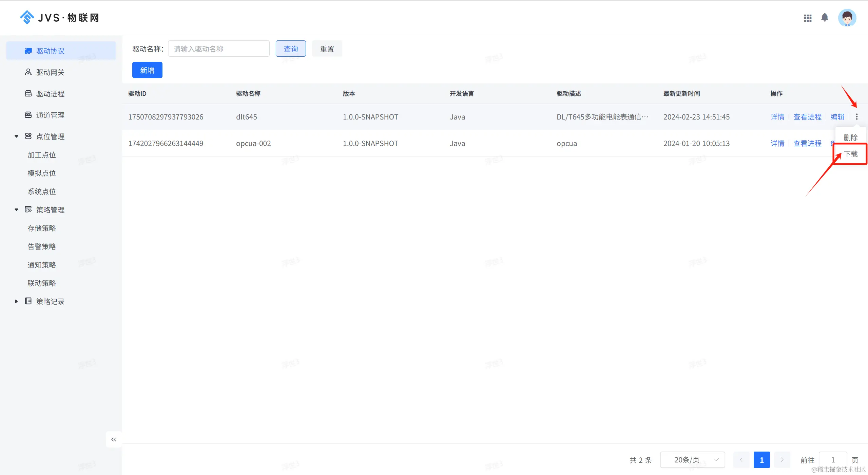Open 驱动网关 from sidebar
The image size is (868, 475).
[50, 72]
